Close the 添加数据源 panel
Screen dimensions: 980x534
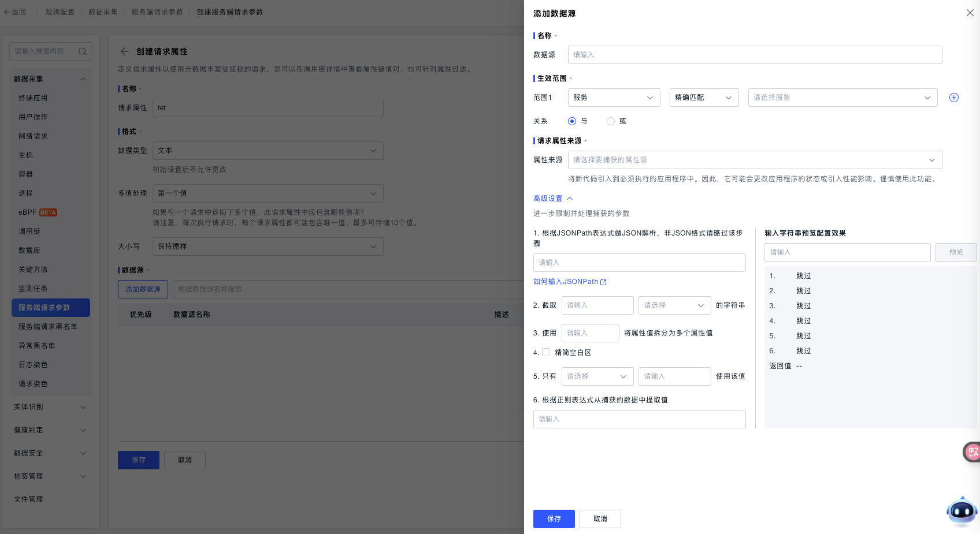[x=970, y=13]
